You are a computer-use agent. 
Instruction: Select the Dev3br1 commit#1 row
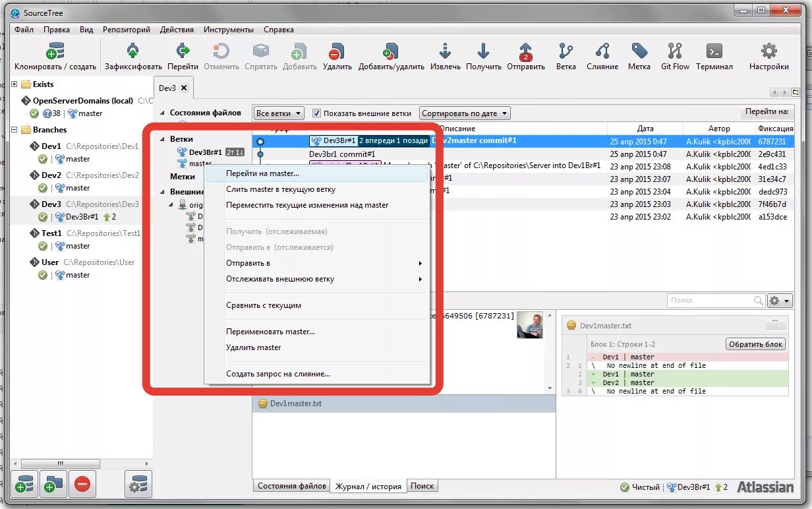[342, 154]
